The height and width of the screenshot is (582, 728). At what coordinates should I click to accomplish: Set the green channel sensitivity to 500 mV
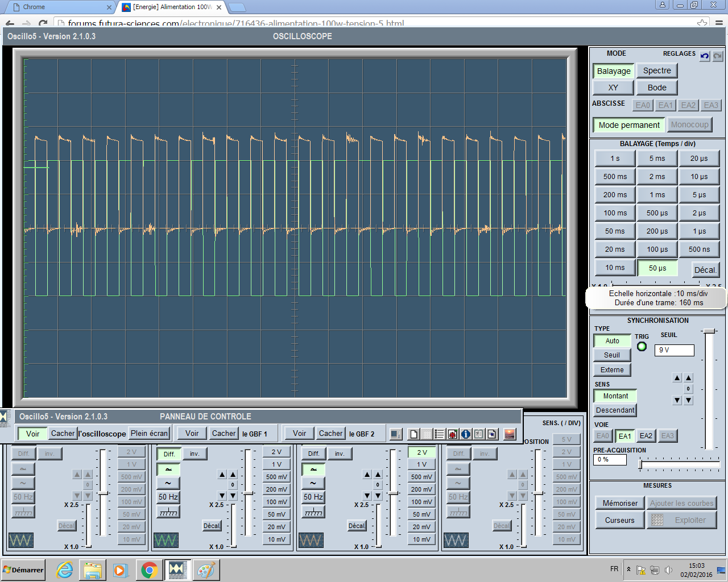click(x=277, y=477)
